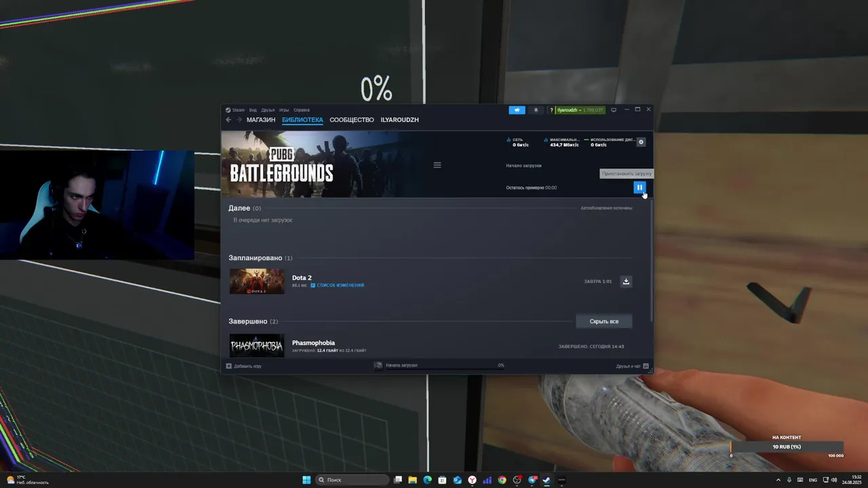The height and width of the screenshot is (488, 868).
Task: Click the Phasmophobia title
Action: click(313, 343)
